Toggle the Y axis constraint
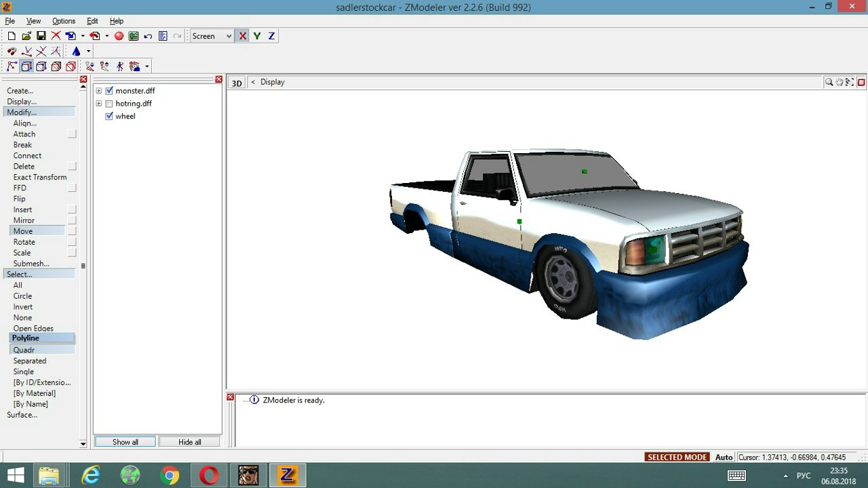The width and height of the screenshot is (868, 488). tap(257, 36)
